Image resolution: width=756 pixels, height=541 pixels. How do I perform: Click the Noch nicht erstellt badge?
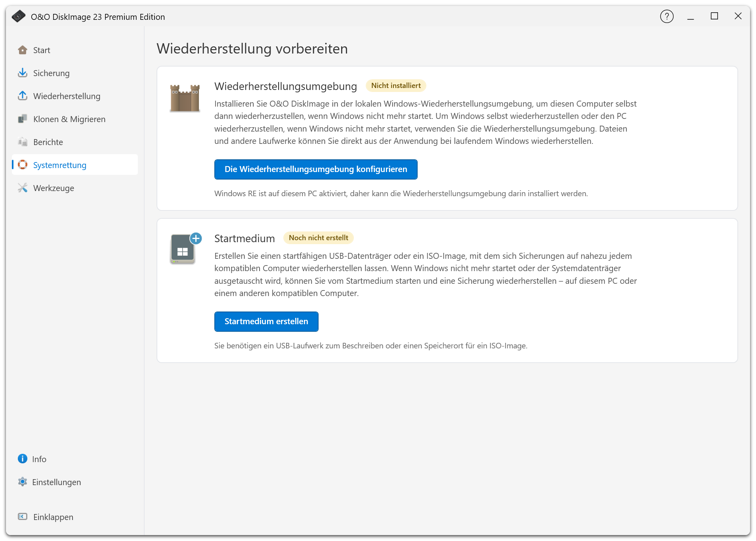pyautogui.click(x=319, y=238)
